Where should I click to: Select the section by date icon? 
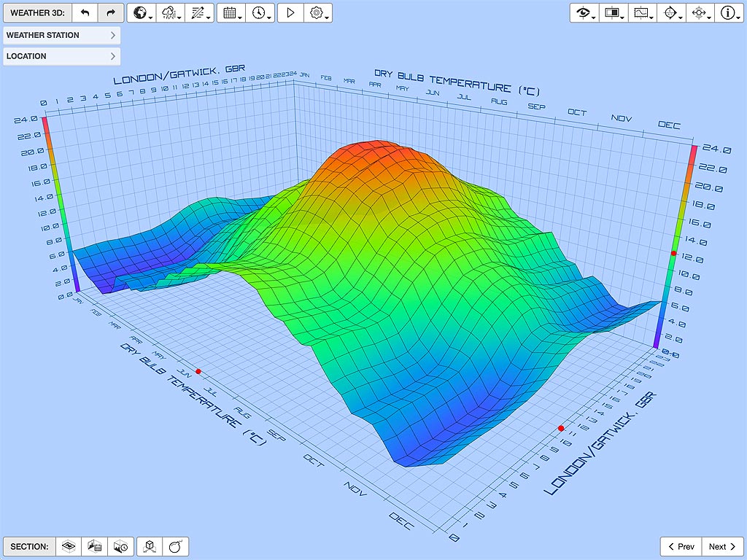pyautogui.click(x=94, y=547)
